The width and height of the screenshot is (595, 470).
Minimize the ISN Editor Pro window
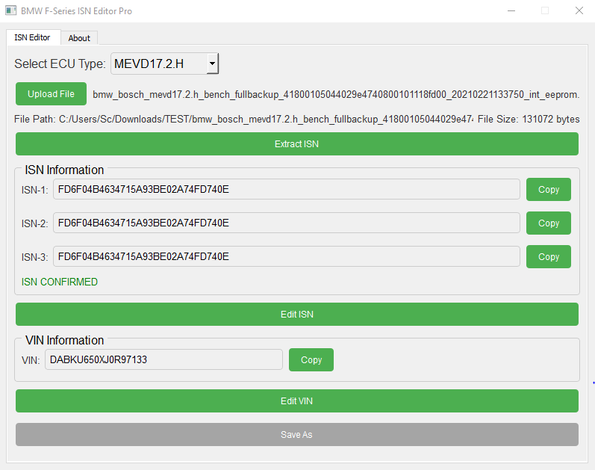pyautogui.click(x=511, y=11)
